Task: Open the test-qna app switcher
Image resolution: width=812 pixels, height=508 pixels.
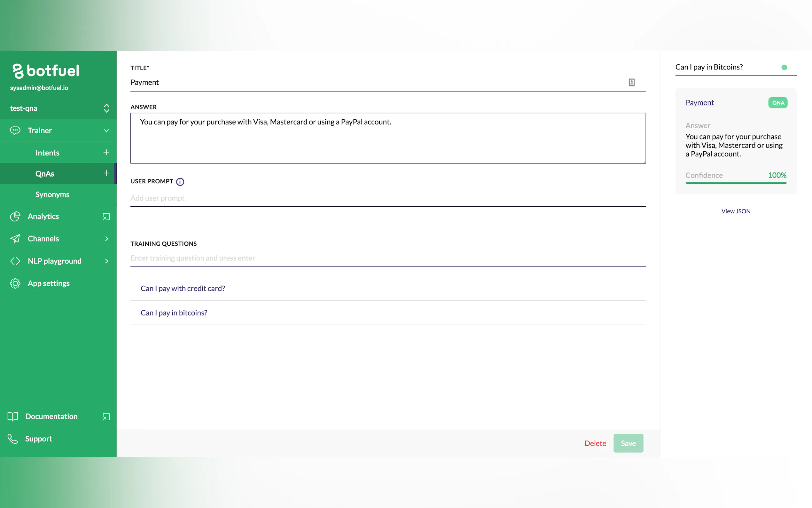Action: tap(106, 108)
